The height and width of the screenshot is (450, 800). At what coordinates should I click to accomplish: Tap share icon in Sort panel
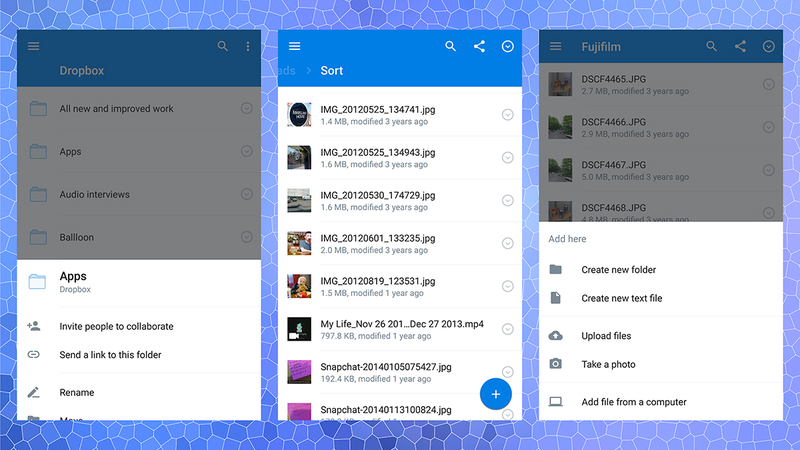[x=479, y=46]
